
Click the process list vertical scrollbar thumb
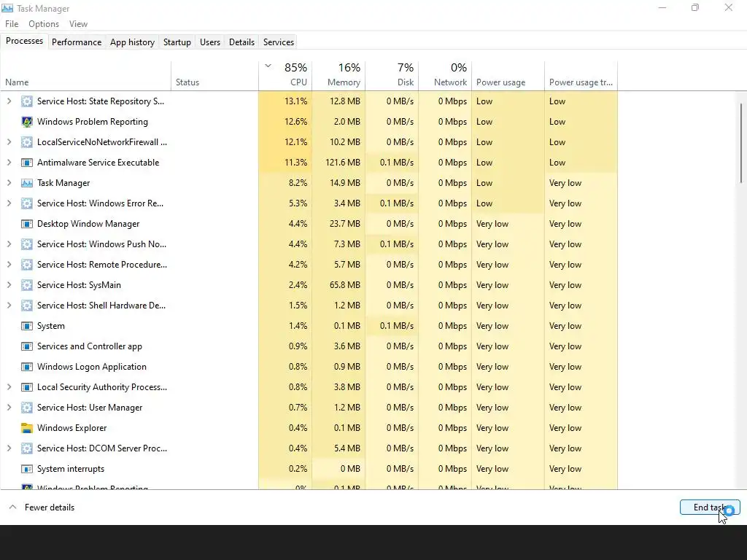tap(741, 143)
